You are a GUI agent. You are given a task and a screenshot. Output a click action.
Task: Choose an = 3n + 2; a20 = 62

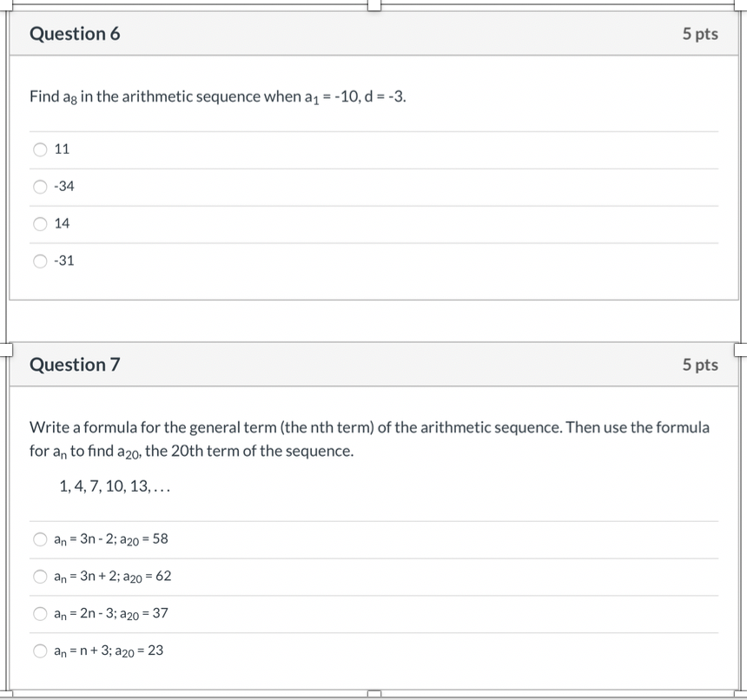(x=40, y=577)
